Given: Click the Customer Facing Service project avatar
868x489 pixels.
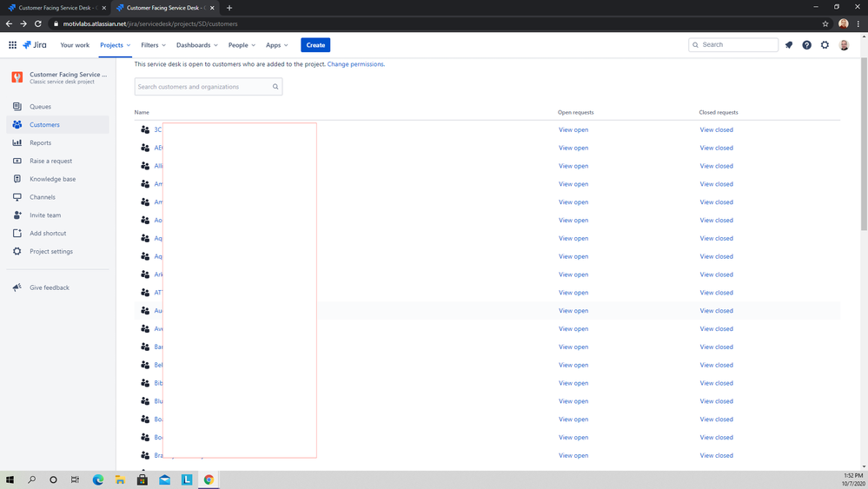Looking at the screenshot, I should click(17, 77).
